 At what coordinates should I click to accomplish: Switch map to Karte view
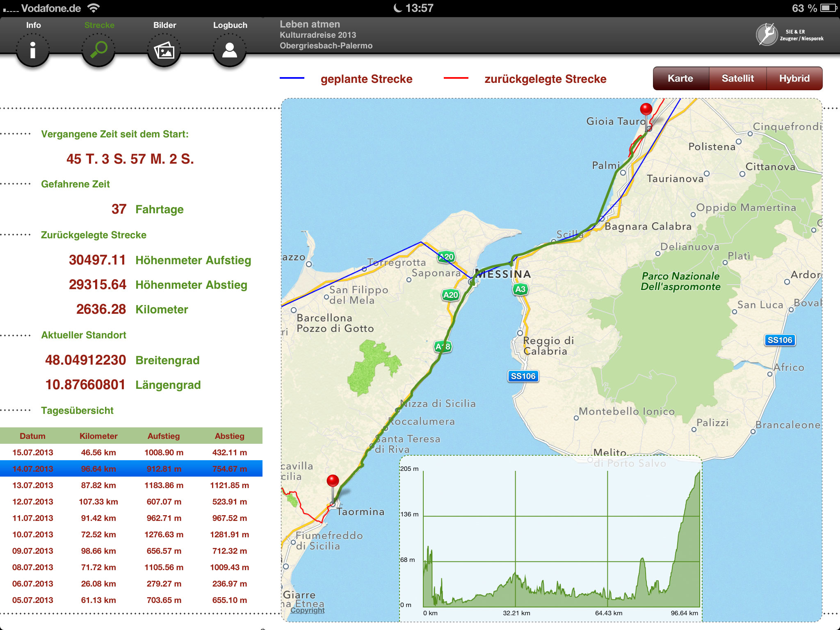point(681,78)
